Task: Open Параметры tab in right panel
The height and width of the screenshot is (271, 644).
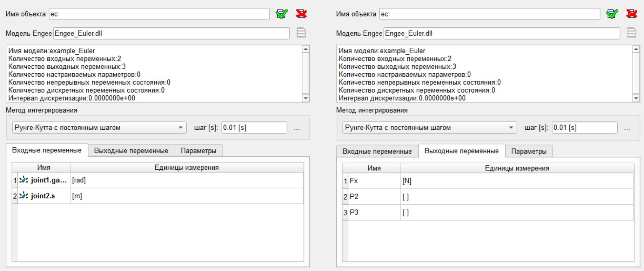Action: pyautogui.click(x=529, y=151)
